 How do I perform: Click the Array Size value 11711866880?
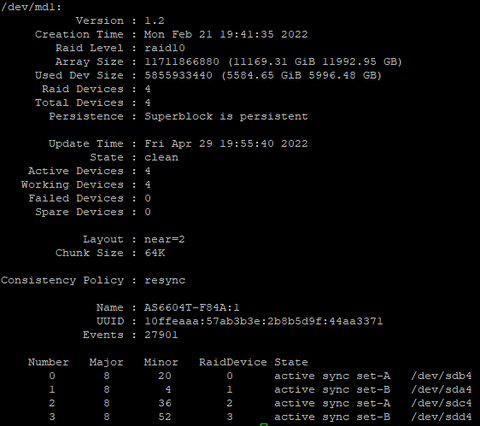click(x=182, y=62)
